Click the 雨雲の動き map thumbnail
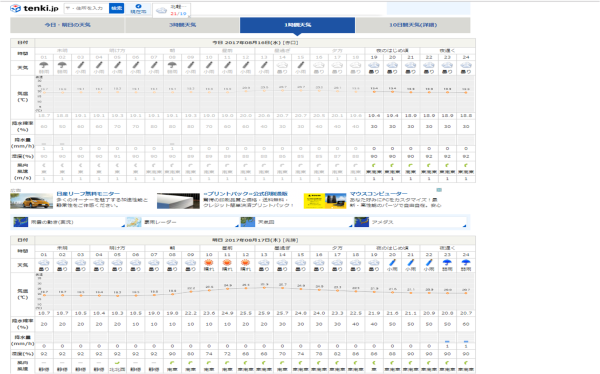This screenshot has width=600, height=374. point(21,222)
